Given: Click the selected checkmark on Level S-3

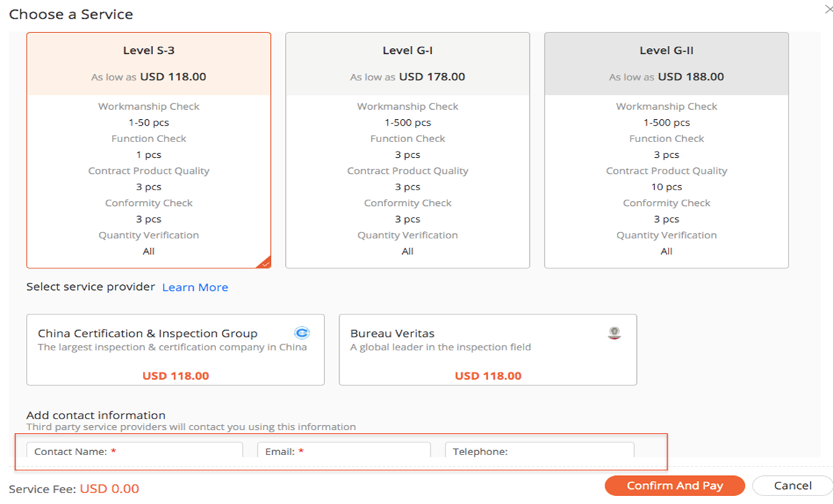Looking at the screenshot, I should (264, 262).
